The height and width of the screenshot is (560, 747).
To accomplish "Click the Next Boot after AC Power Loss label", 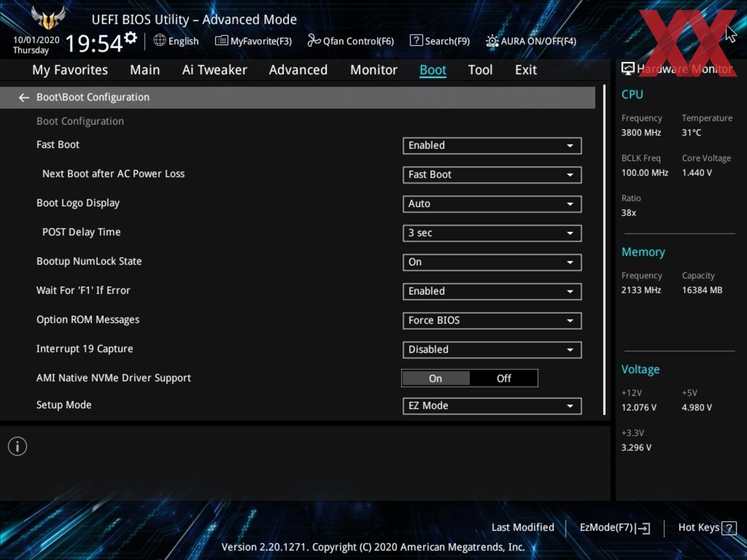I will click(113, 174).
